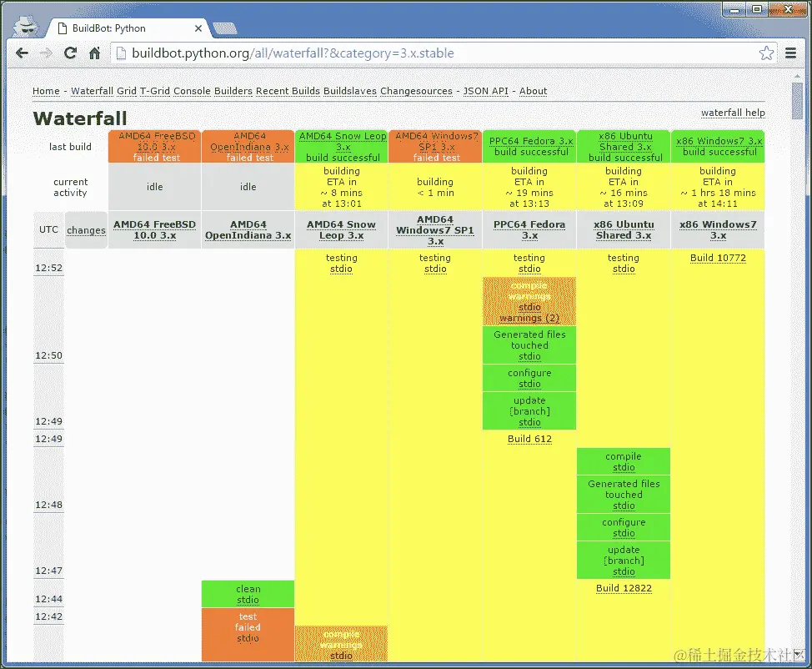
Task: Open stdio for x86 Ubuntu compile step
Action: (624, 467)
